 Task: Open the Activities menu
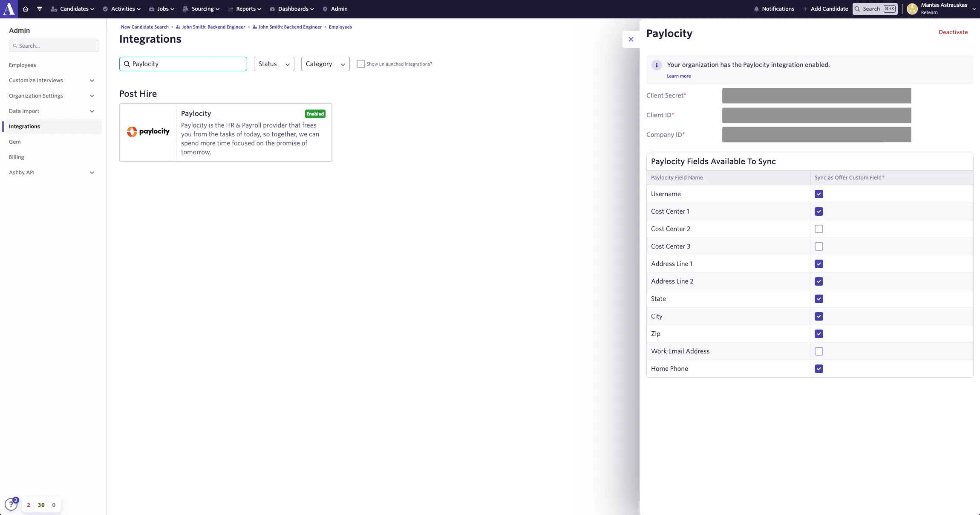tap(121, 9)
